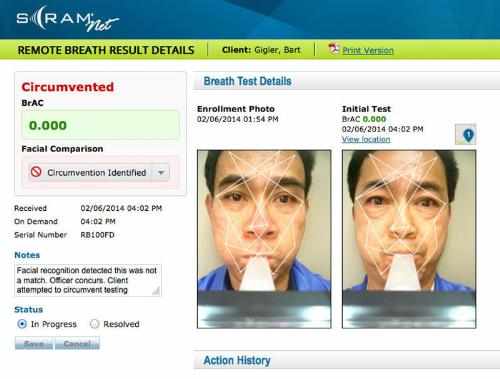Open the Initial Test photo thumbnail
The height and width of the screenshot is (379, 500).
point(409,239)
